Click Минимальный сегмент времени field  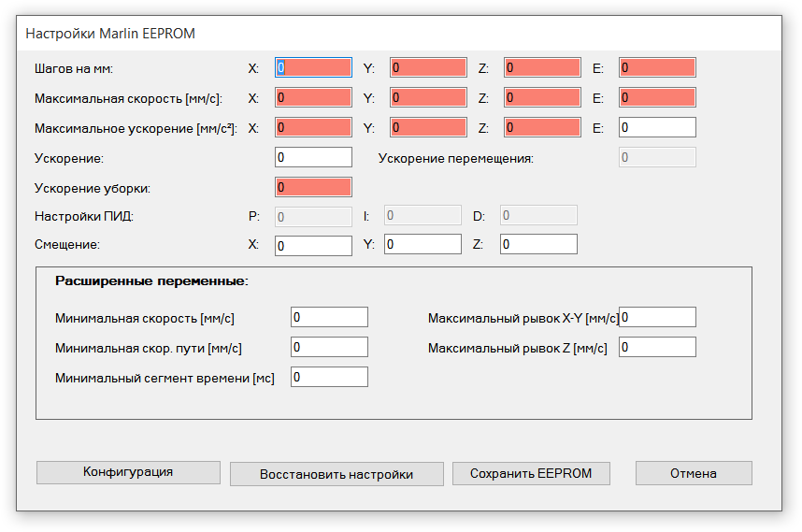tap(329, 377)
